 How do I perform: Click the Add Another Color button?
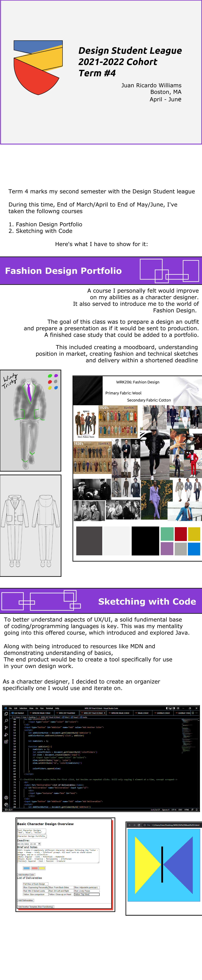[x=27, y=875]
